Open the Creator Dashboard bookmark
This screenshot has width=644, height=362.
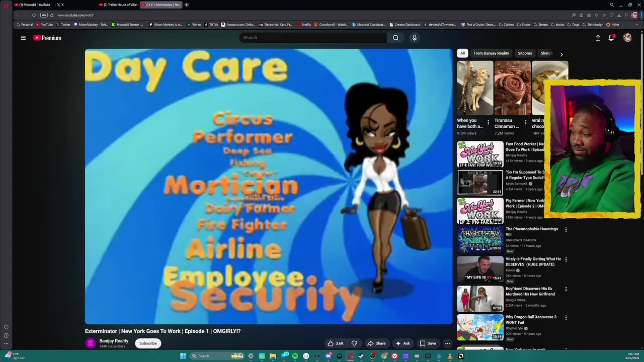[405, 25]
